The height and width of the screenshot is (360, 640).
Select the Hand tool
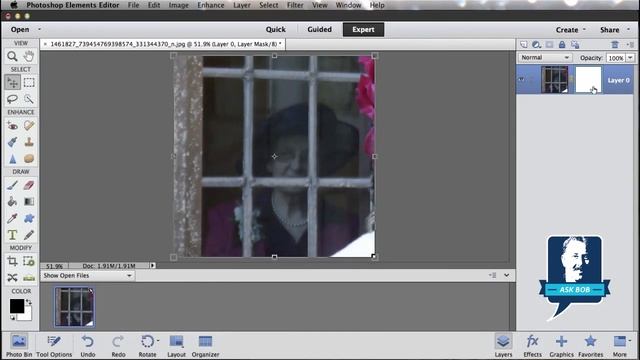[x=29, y=56]
